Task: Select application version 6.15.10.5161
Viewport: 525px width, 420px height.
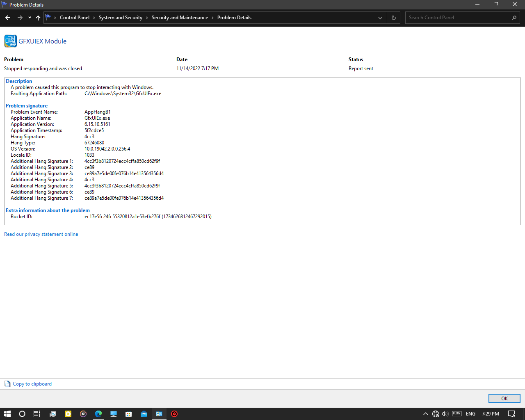Action: [x=97, y=124]
